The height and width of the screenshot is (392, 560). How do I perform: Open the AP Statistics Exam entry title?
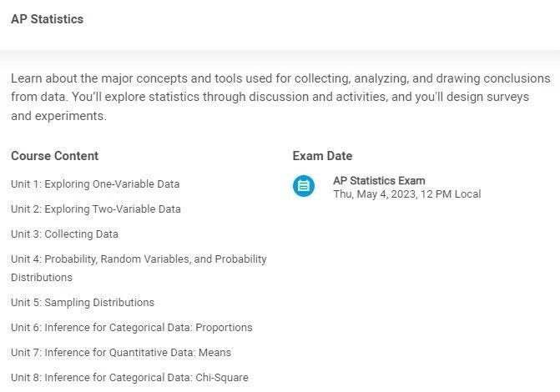pyautogui.click(x=379, y=181)
